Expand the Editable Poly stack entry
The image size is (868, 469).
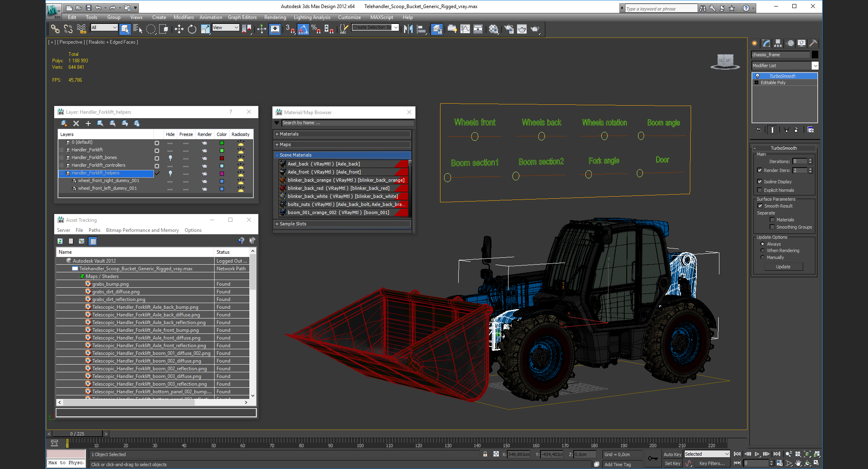pos(756,83)
